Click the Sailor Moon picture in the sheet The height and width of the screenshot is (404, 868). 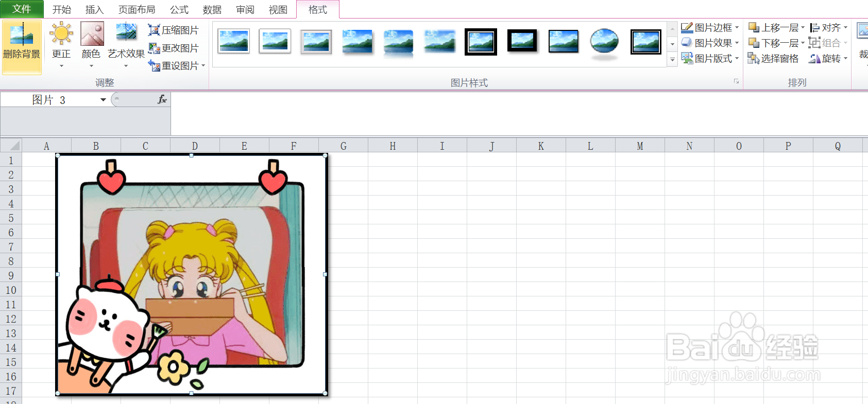191,274
